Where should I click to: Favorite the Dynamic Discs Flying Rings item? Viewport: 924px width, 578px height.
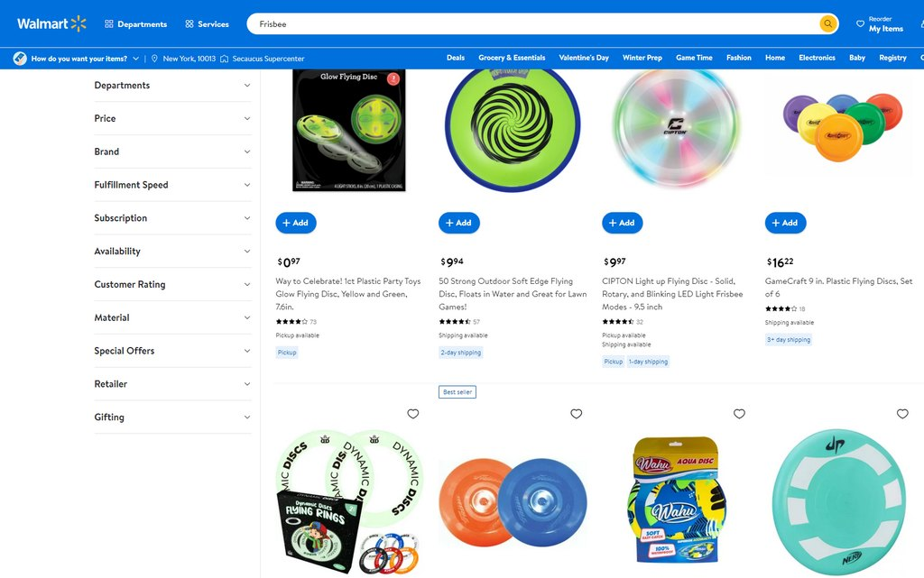(x=413, y=414)
